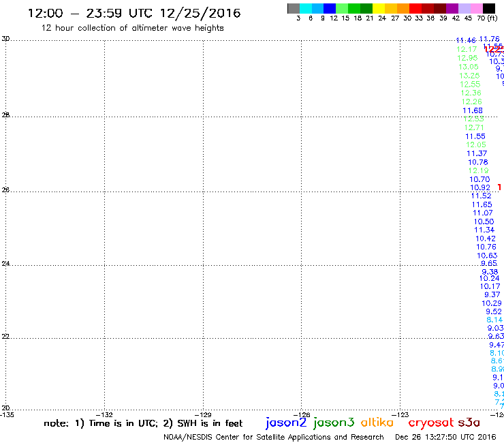Click the jason2 satellite legend label
The height and width of the screenshot is (443, 504).
(286, 423)
